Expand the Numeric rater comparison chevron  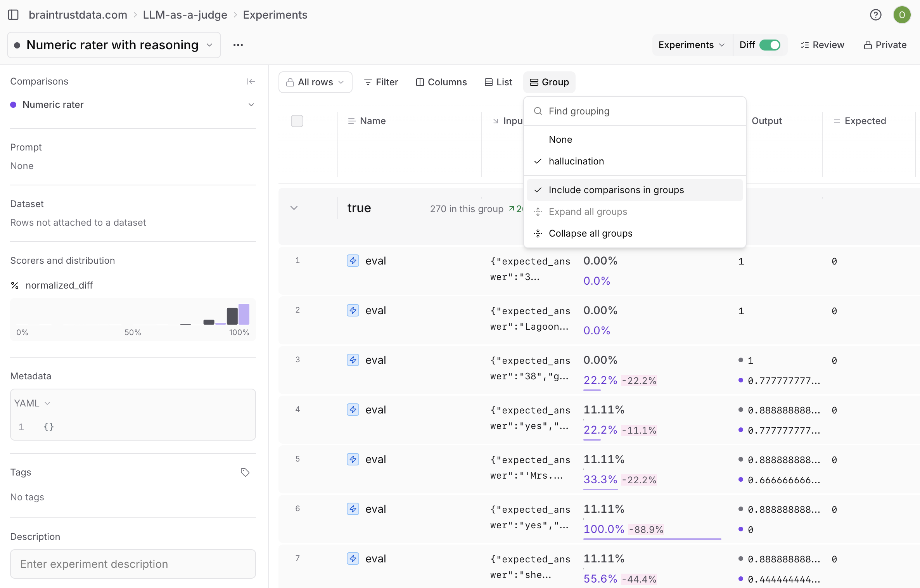(x=251, y=105)
